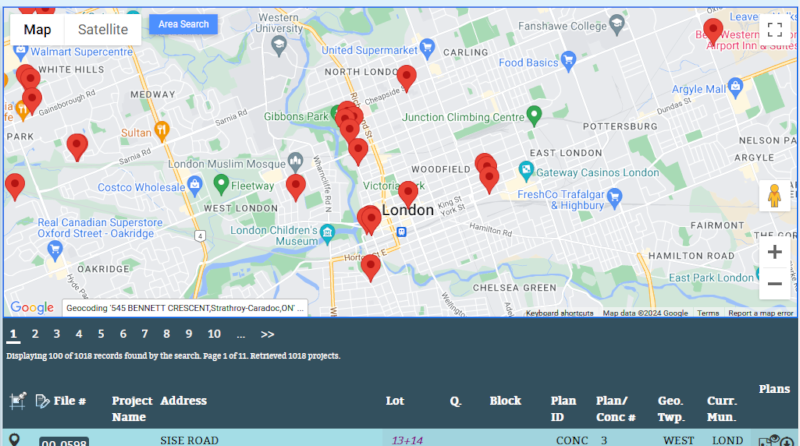This screenshot has height=446, width=800.
Task: Sort by Address column header
Action: 184,401
